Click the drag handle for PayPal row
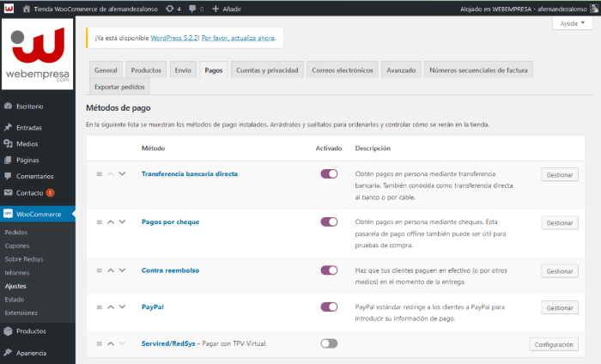Image resolution: width=601 pixels, height=364 pixels. (100, 307)
